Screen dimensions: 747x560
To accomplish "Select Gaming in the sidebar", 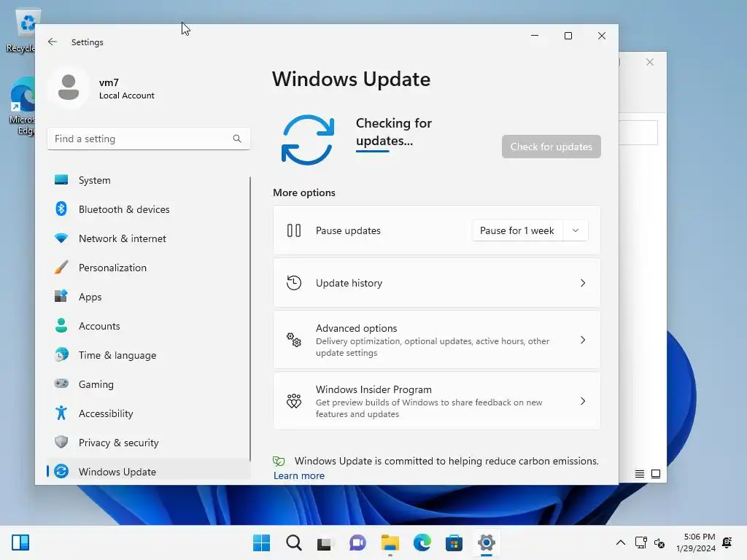I will (x=149, y=384).
